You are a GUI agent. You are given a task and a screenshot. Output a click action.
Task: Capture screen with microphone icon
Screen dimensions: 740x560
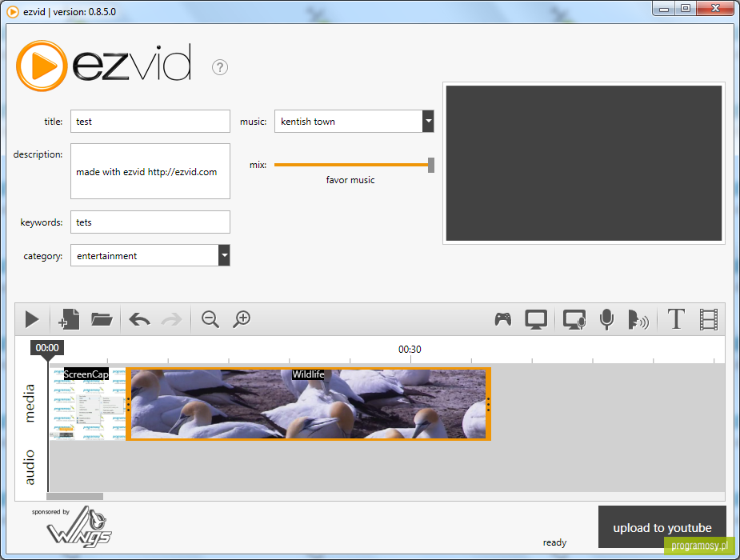(x=574, y=319)
